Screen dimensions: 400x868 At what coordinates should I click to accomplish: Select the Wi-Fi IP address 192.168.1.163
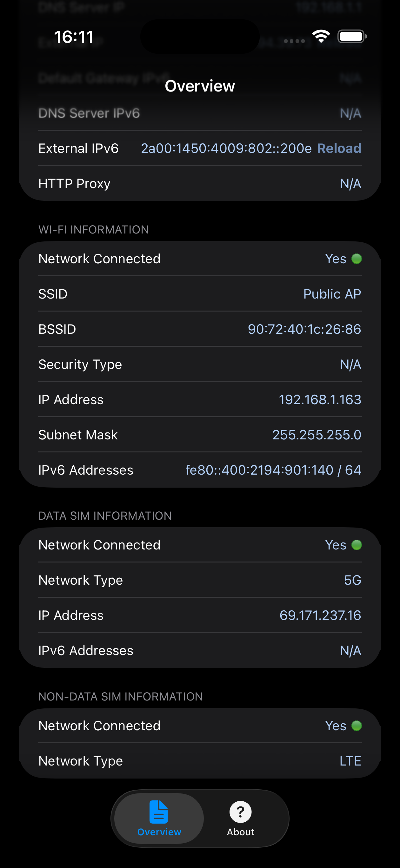[x=320, y=400]
